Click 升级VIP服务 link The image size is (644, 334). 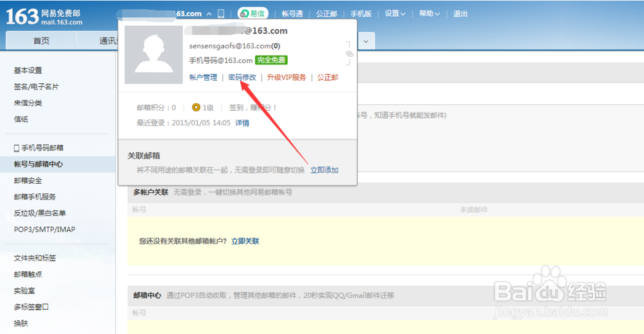pos(287,77)
